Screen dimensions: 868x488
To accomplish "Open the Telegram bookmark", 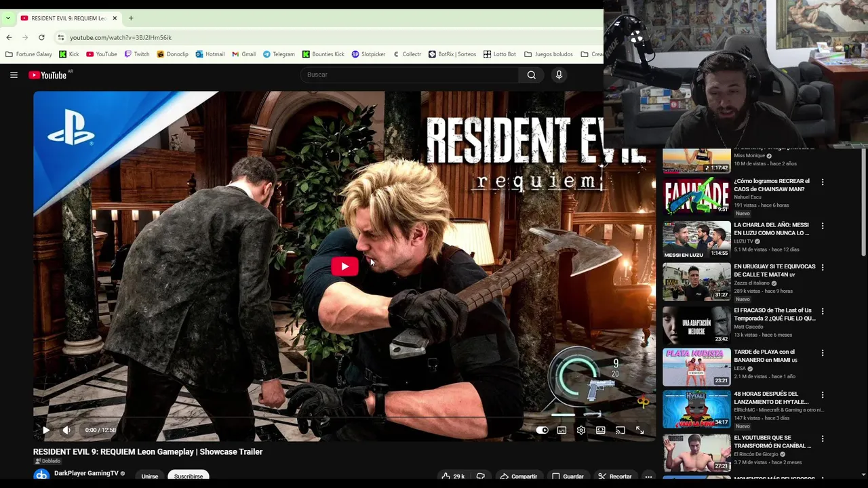I will point(279,54).
